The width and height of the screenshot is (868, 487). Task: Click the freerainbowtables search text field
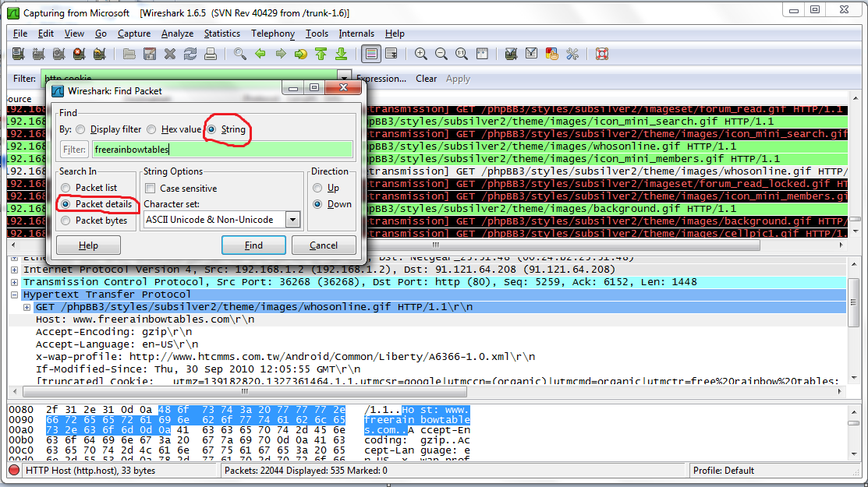(x=222, y=150)
